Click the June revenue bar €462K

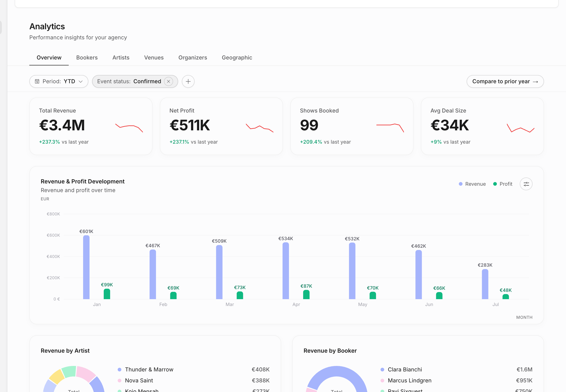419,275
